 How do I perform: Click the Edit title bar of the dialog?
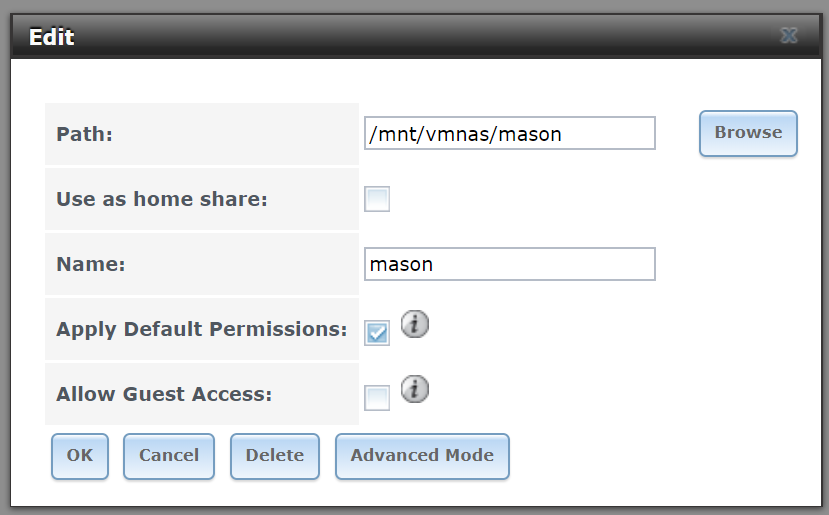pyautogui.click(x=416, y=36)
